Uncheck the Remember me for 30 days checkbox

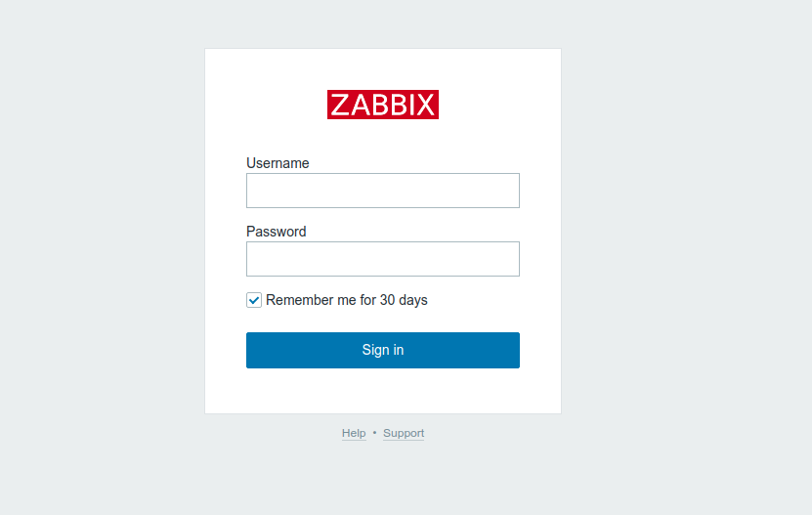click(254, 300)
